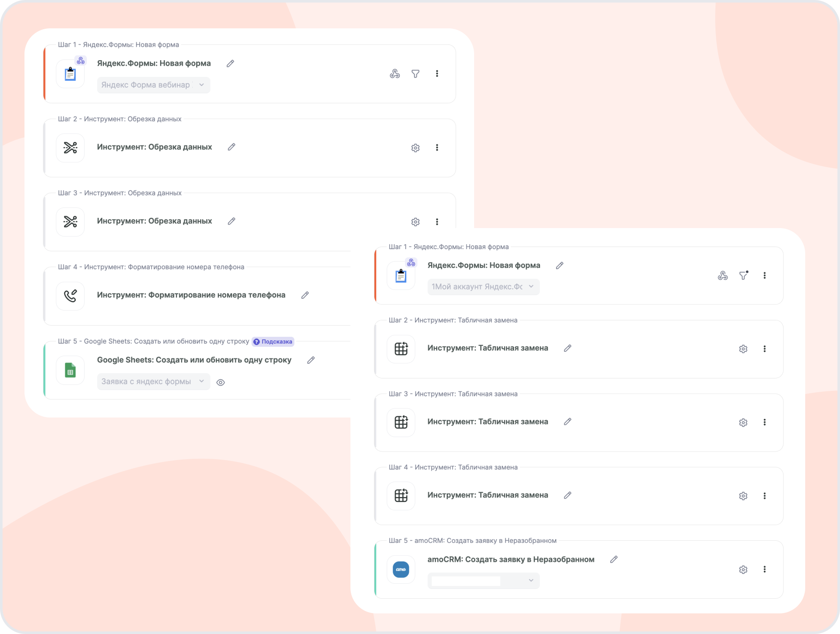Viewport: 840px width, 634px height.
Task: Open the three-dot menu of the right panel's Step 1
Action: point(764,276)
